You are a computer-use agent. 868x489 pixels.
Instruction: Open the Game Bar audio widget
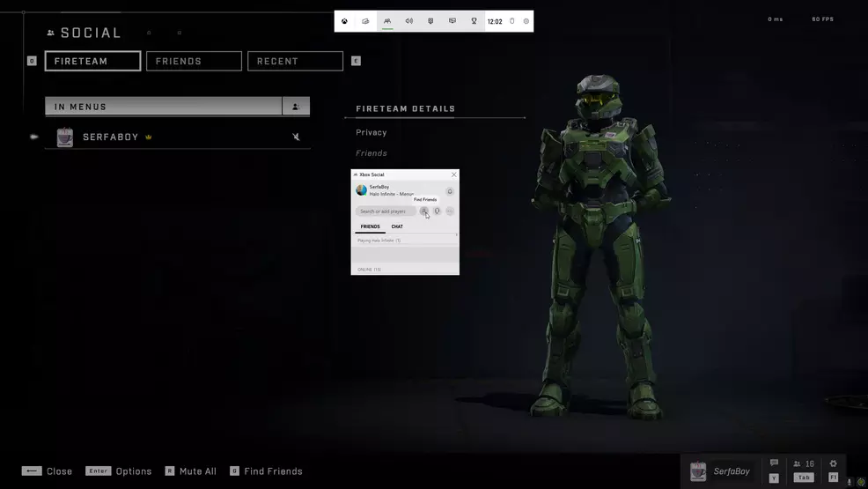pos(408,21)
